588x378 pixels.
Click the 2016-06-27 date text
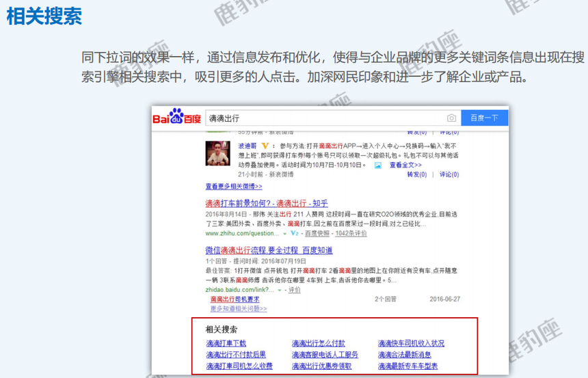[x=444, y=299]
